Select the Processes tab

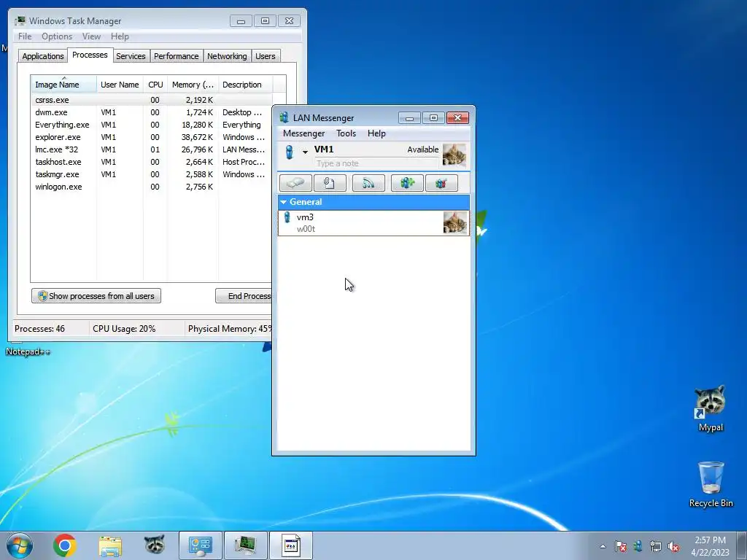pyautogui.click(x=90, y=55)
